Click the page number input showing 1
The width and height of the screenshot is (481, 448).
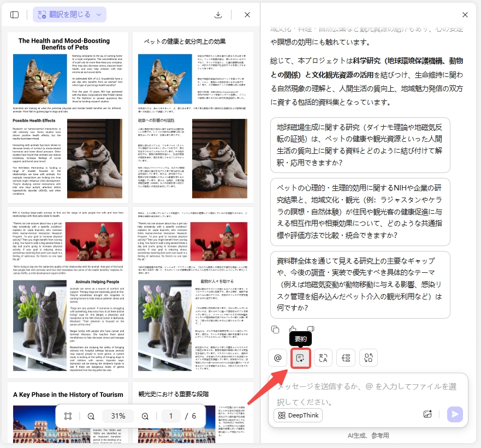coord(171,416)
